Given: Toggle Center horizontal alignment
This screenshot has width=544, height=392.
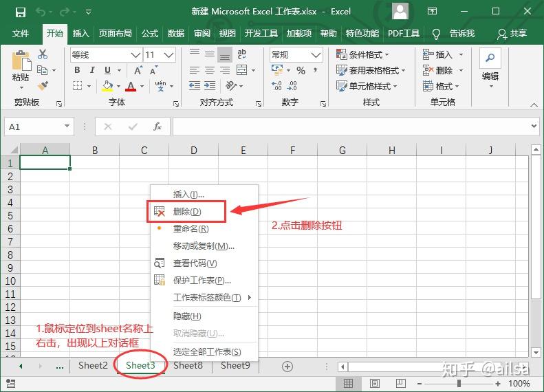Looking at the screenshot, I should point(210,70).
